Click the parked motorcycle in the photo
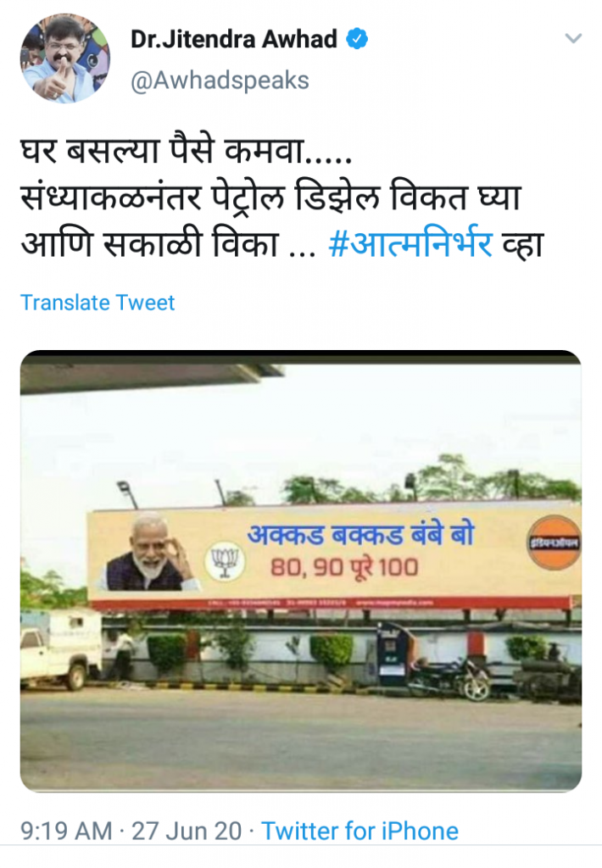 tap(449, 676)
